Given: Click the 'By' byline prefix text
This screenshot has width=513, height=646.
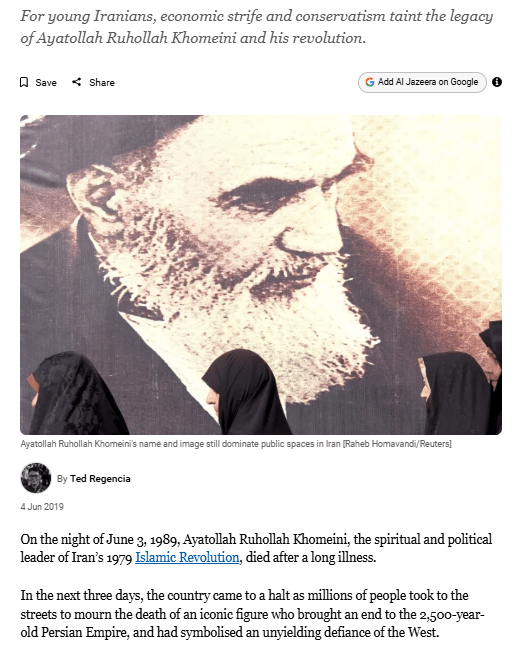Looking at the screenshot, I should (x=62, y=479).
